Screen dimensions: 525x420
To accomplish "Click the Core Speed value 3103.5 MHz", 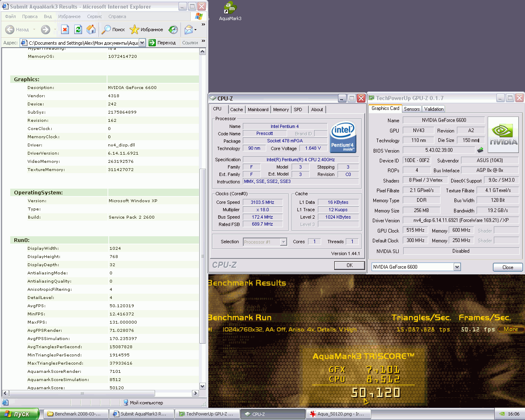I will tap(262, 202).
